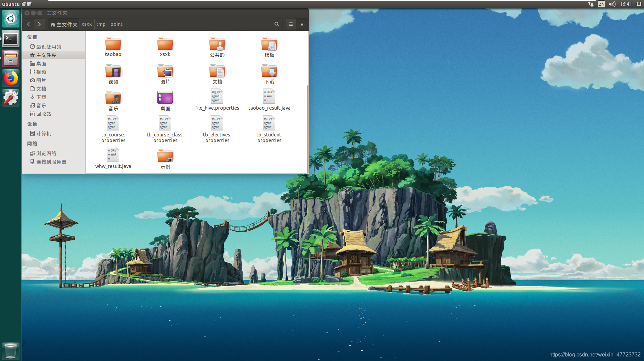Image resolution: width=644 pixels, height=361 pixels.
Task: Switch to list view icon
Action: pyautogui.click(x=291, y=24)
